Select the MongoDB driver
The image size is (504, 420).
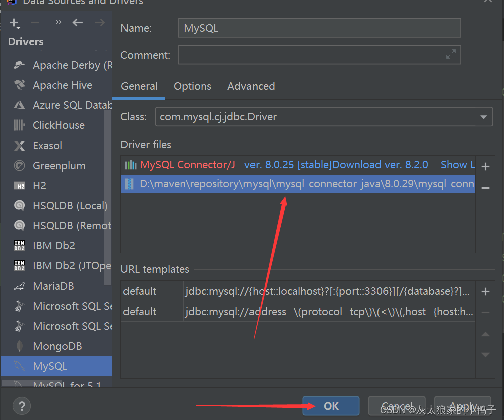57,346
